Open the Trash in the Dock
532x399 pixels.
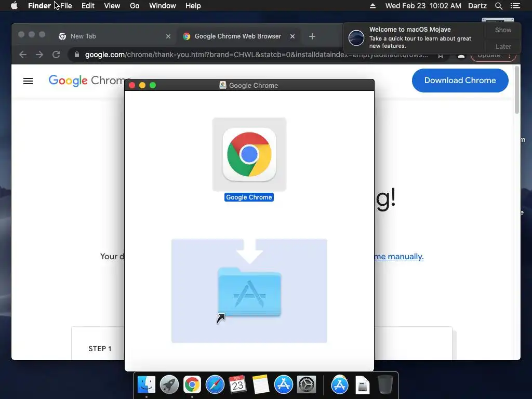point(385,385)
